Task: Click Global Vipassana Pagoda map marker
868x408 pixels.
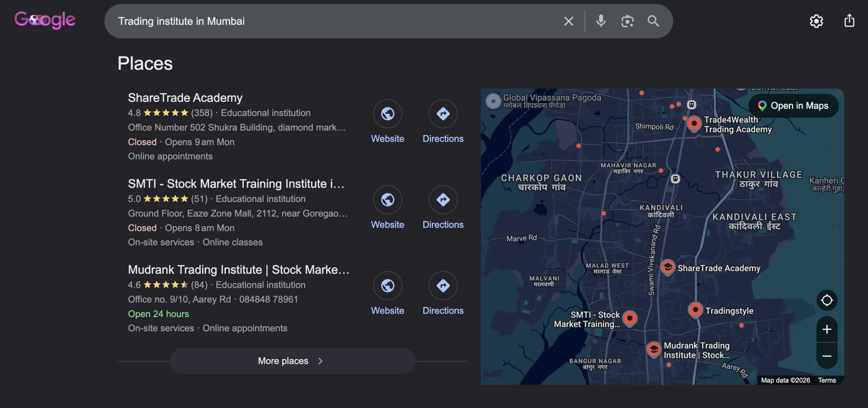Action: (493, 101)
